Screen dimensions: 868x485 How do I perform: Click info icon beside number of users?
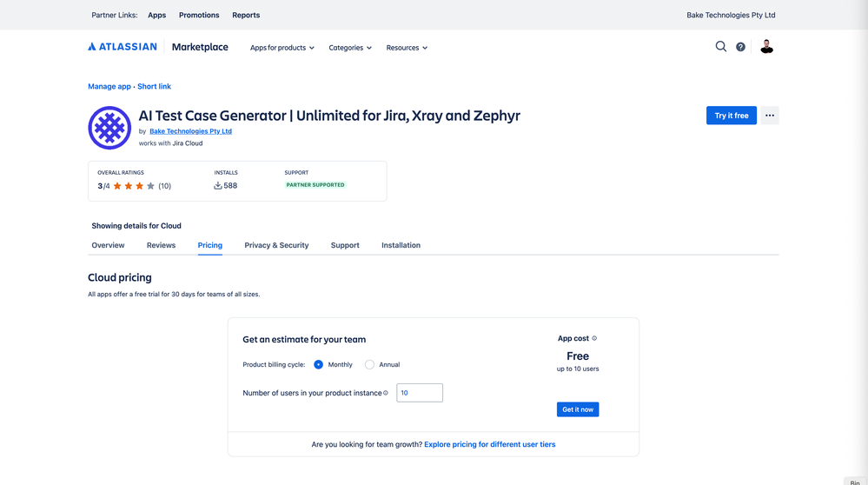[x=386, y=393]
